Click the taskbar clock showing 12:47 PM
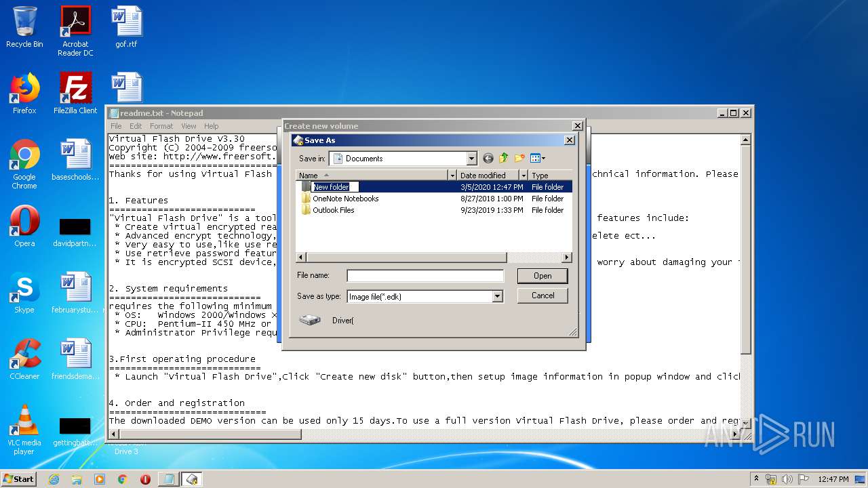This screenshot has height=488, width=868. 832,479
